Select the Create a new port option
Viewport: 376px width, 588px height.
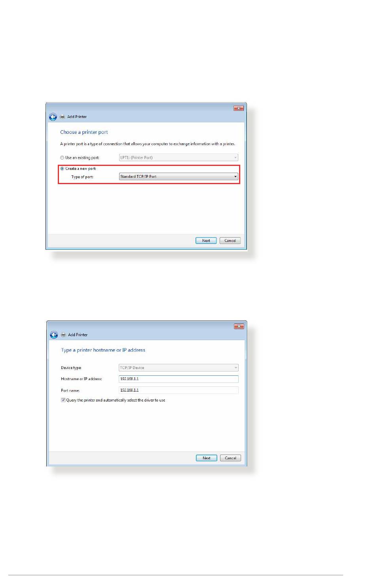click(62, 169)
